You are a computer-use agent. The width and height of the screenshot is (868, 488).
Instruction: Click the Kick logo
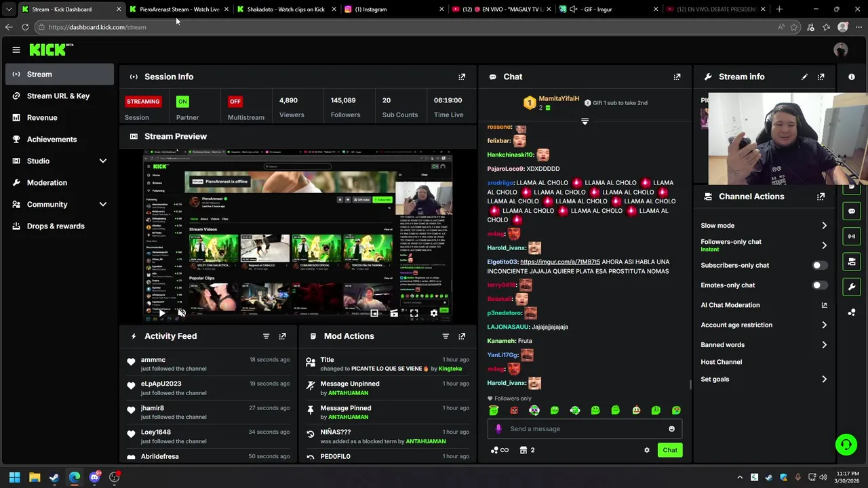[52, 49]
